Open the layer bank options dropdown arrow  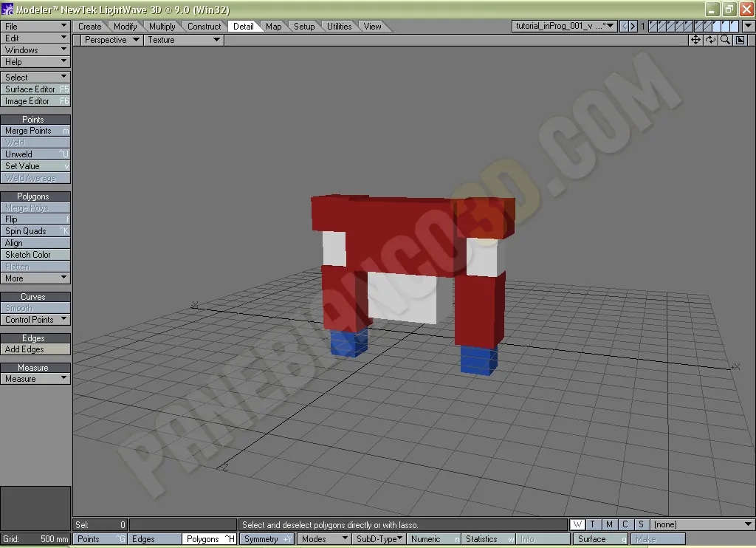click(x=749, y=26)
